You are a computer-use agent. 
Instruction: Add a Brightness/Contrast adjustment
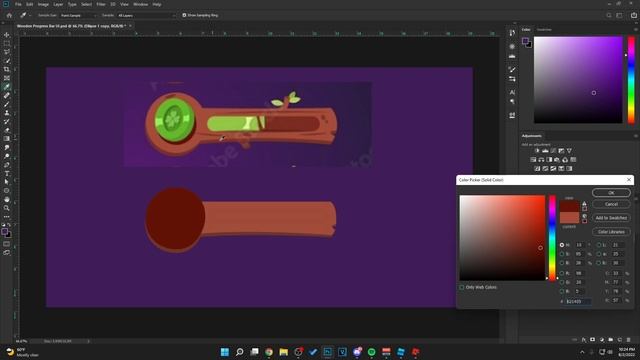click(x=537, y=151)
